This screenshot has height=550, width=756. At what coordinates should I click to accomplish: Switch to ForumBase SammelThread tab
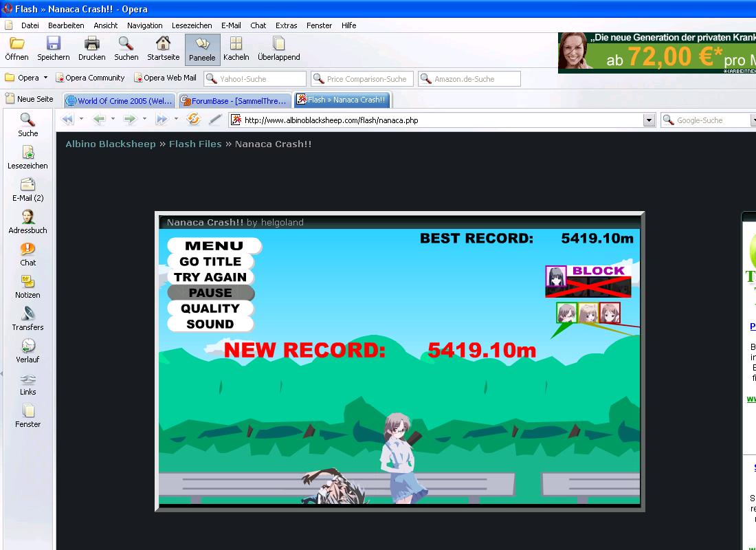(x=234, y=100)
